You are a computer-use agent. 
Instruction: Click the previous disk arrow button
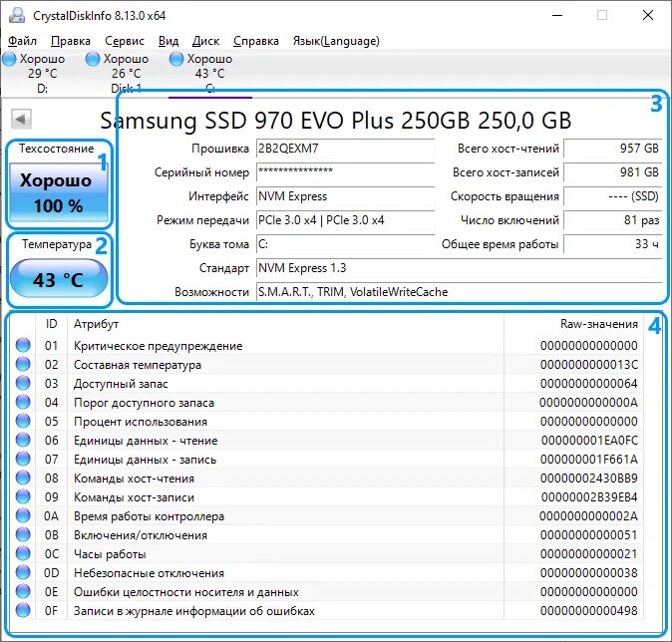21,119
